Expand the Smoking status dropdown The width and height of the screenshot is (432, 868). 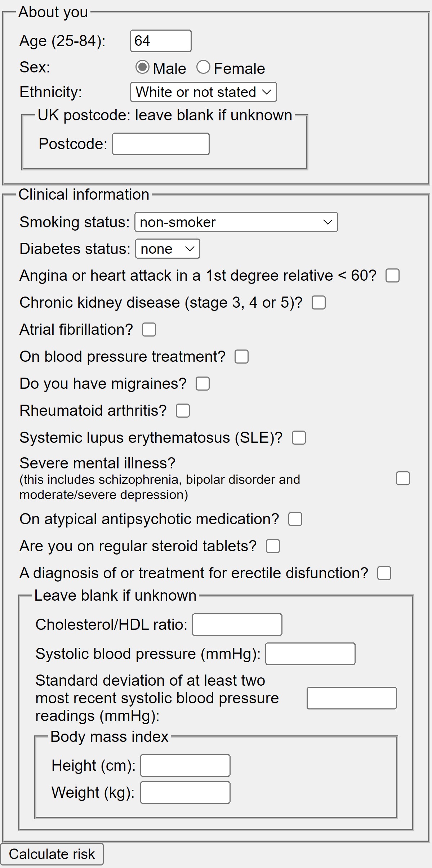coord(236,222)
